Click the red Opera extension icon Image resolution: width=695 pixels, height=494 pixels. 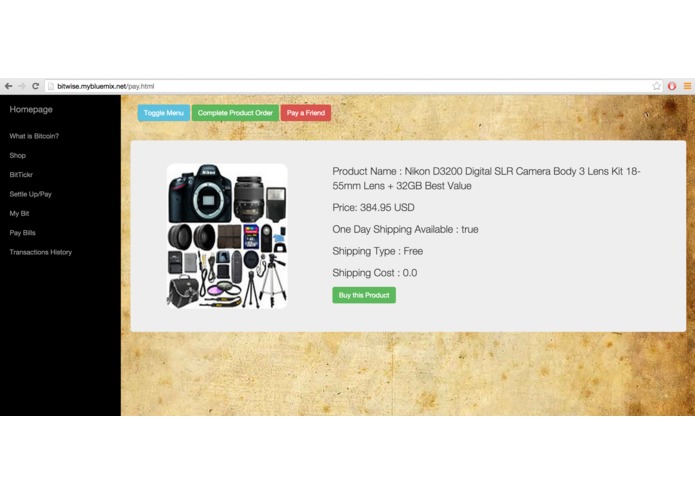(672, 86)
